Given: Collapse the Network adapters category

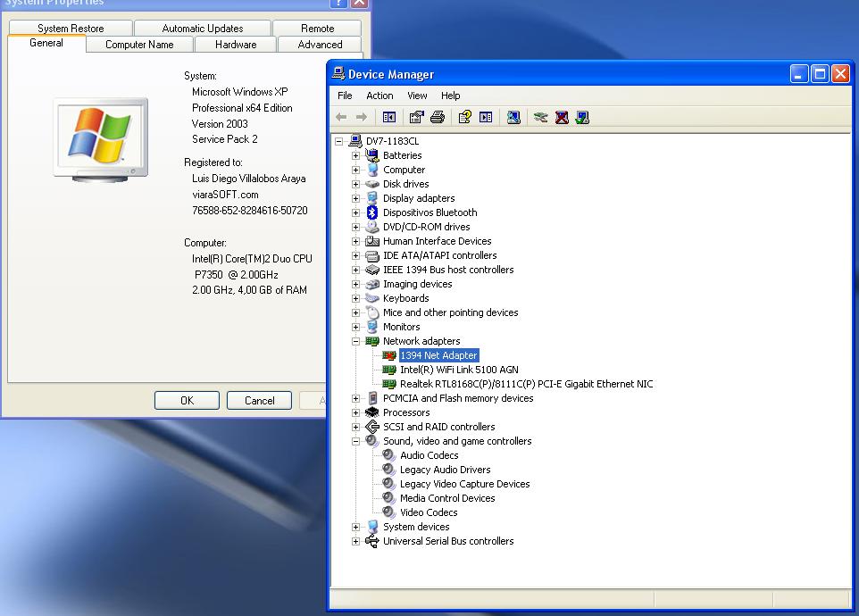Looking at the screenshot, I should pyautogui.click(x=355, y=341).
